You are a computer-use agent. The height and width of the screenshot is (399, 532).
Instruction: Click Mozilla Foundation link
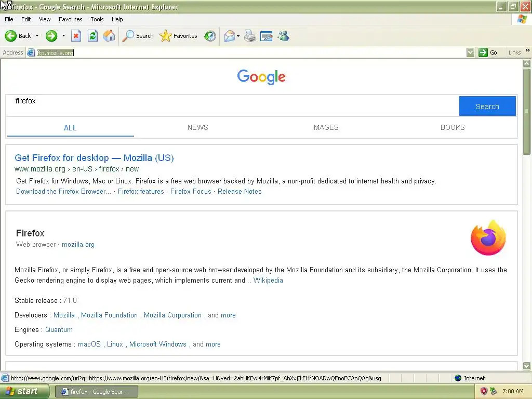109,315
